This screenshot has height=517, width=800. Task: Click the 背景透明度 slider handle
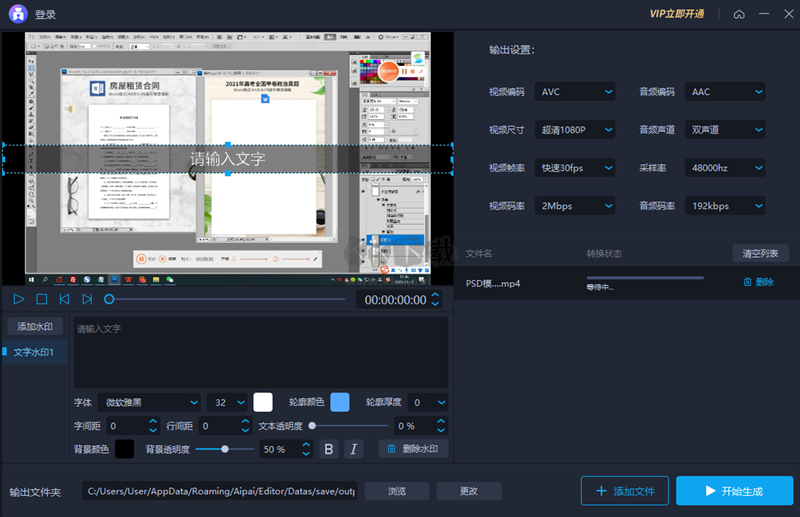click(x=225, y=450)
